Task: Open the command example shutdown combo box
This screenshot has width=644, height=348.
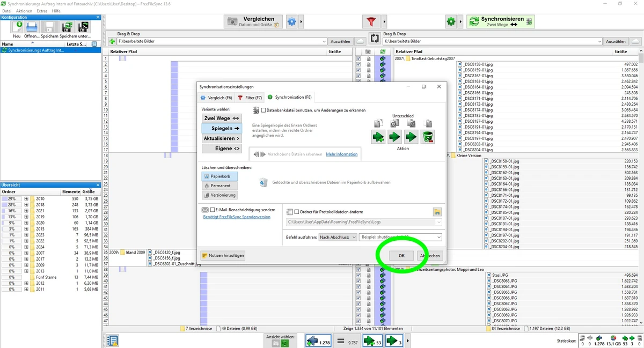Action: pos(400,237)
